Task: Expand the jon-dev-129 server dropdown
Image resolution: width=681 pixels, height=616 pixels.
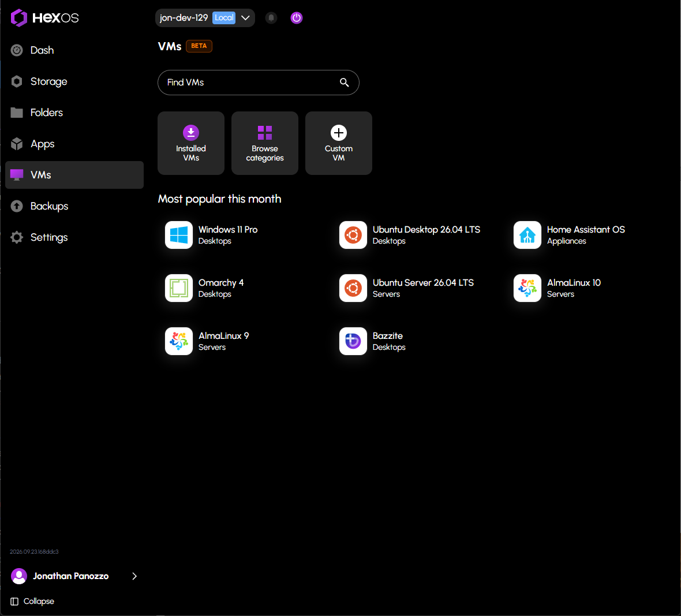Action: 205,18
